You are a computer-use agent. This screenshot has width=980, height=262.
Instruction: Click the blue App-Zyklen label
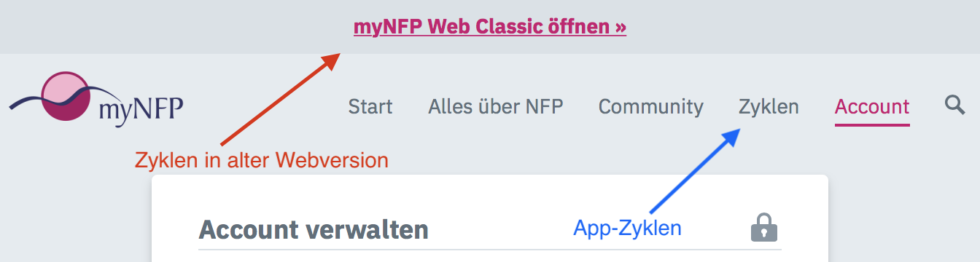point(628,229)
